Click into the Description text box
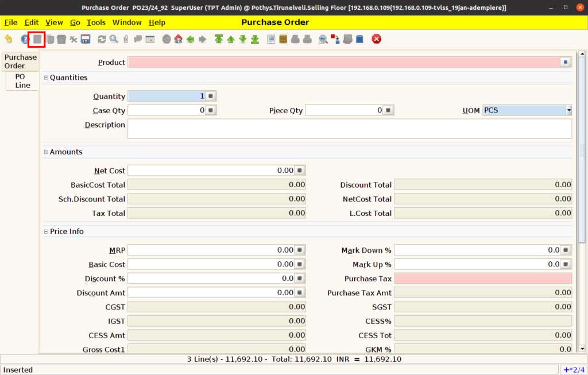The width and height of the screenshot is (588, 375). coord(350,129)
